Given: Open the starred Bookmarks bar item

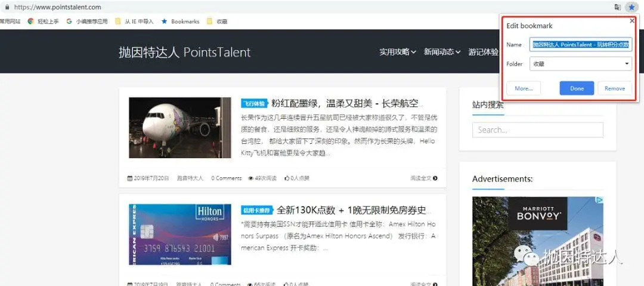Looking at the screenshot, I should (x=180, y=21).
